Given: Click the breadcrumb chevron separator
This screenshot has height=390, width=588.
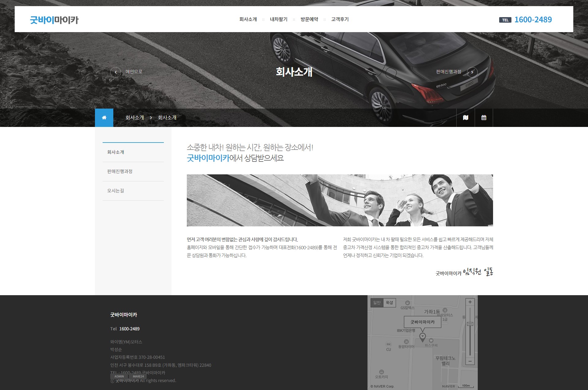Looking at the screenshot, I should coord(151,117).
